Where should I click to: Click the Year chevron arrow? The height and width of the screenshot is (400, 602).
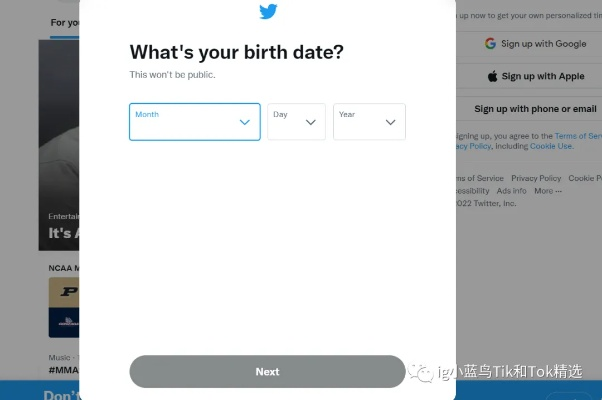point(391,122)
